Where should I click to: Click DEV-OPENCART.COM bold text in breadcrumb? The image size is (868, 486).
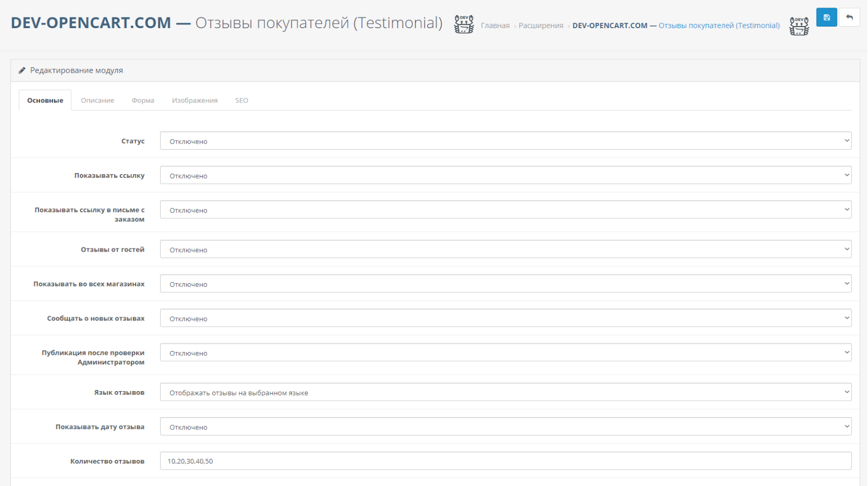click(610, 25)
